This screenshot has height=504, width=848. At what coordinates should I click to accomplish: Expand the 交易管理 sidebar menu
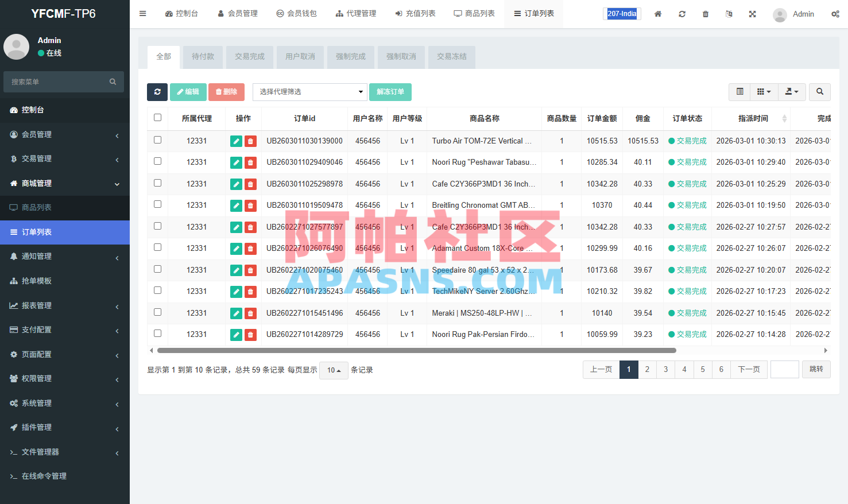65,159
